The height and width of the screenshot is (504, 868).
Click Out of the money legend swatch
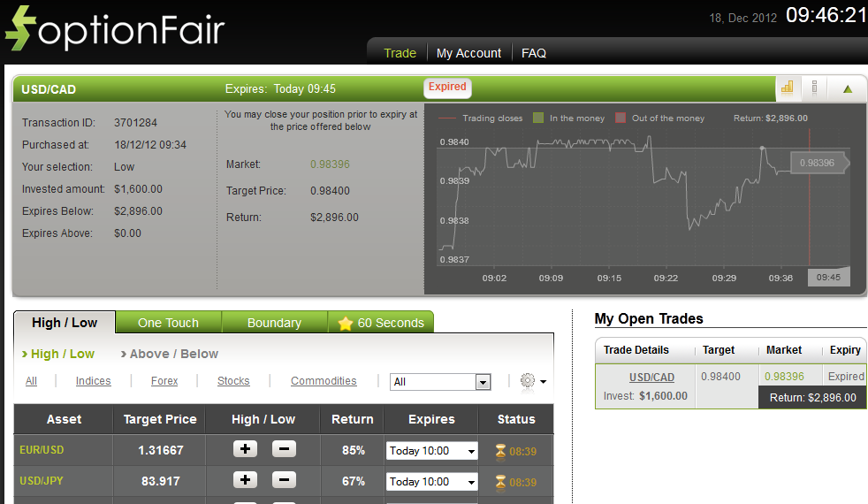[621, 118]
